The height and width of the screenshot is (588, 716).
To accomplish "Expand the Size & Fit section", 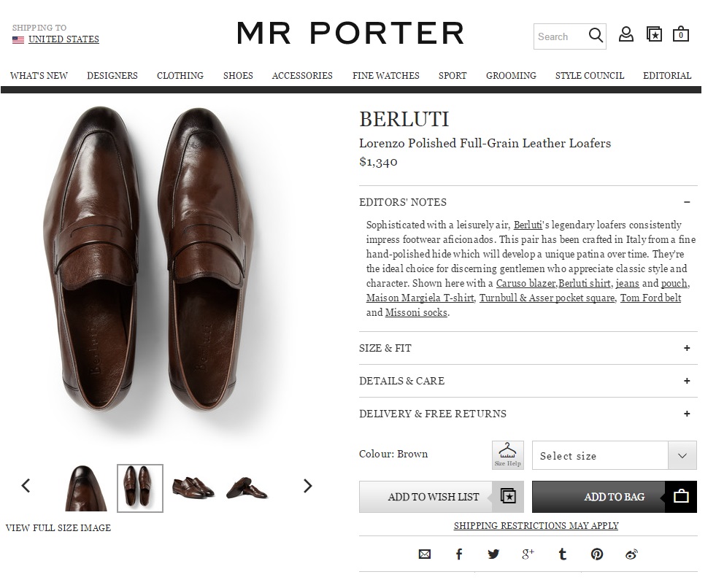I will coord(687,348).
